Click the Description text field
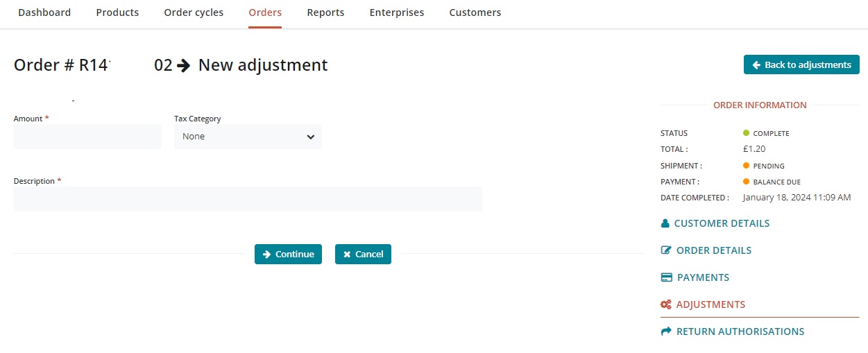This screenshot has width=868, height=353. click(x=248, y=199)
